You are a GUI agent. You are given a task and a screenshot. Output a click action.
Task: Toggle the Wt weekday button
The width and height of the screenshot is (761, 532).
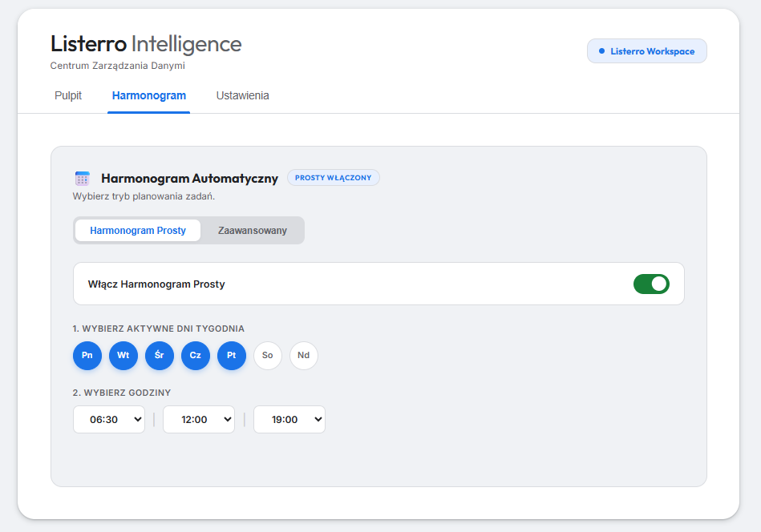pos(123,356)
